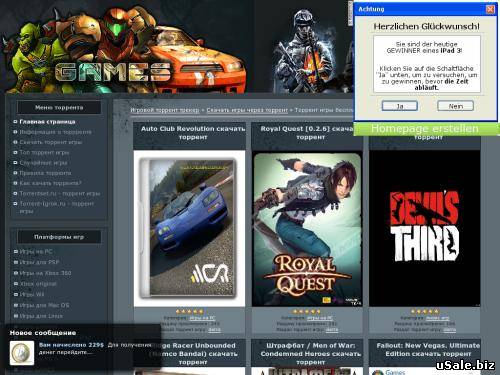Open the Royal Quest cover image
Viewport: 500px width, 375px height.
[x=307, y=229]
